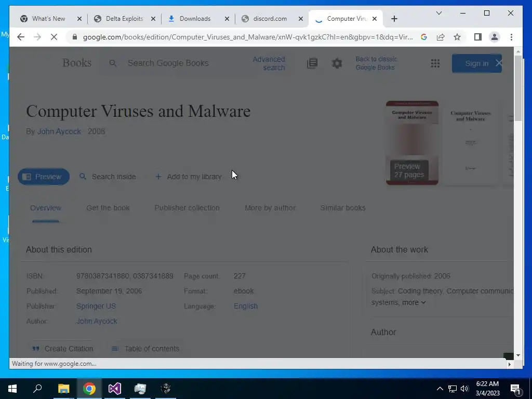Screen dimensions: 532x399
Task: Click the browser back arrow
Action: [x=21, y=37]
